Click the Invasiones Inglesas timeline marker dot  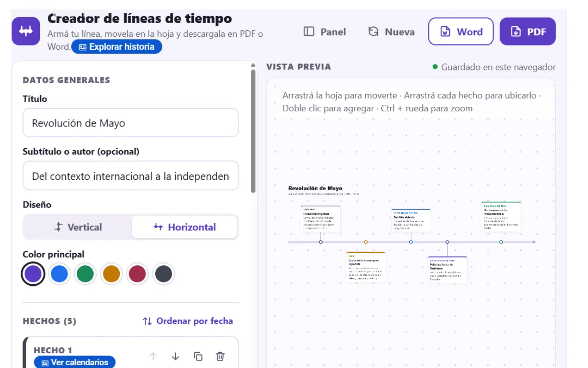click(321, 242)
